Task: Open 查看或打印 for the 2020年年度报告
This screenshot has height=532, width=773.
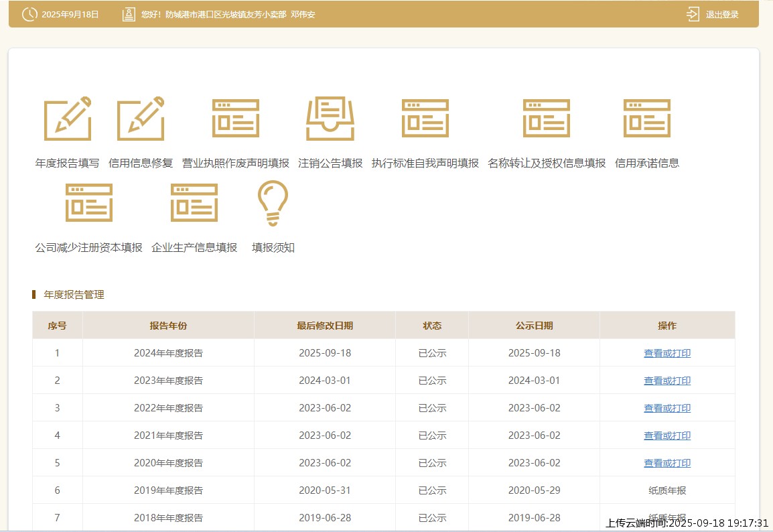Action: pos(667,463)
